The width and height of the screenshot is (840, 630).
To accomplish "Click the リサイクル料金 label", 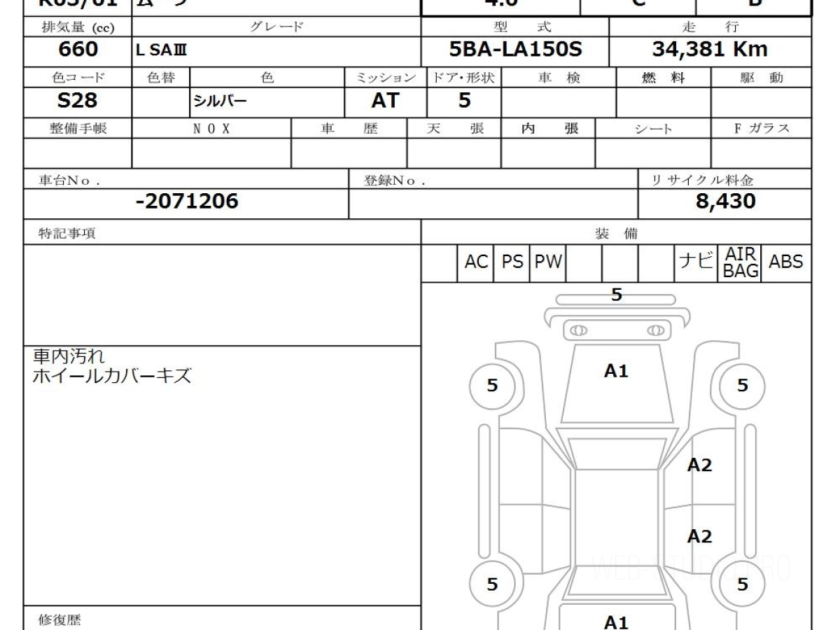I will click(x=703, y=180).
